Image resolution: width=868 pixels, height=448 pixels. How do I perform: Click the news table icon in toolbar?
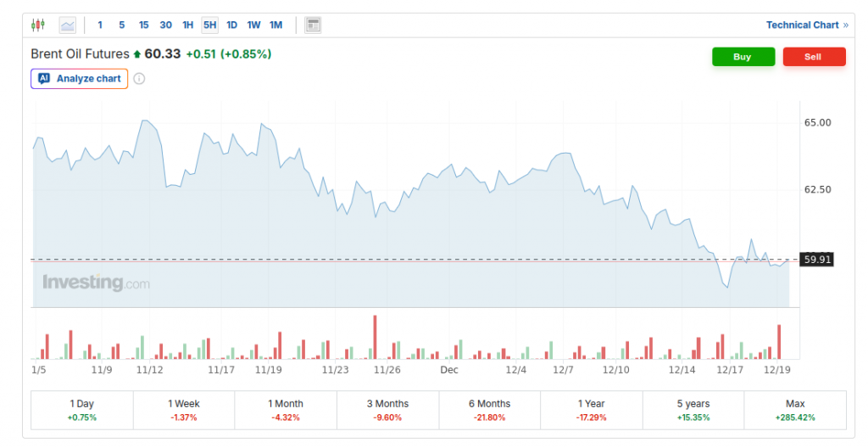pyautogui.click(x=313, y=25)
